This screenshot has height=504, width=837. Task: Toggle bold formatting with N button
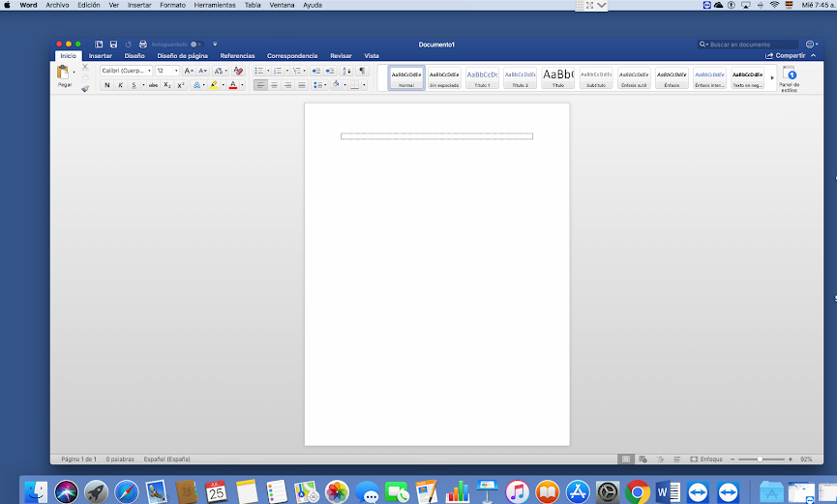click(x=106, y=85)
